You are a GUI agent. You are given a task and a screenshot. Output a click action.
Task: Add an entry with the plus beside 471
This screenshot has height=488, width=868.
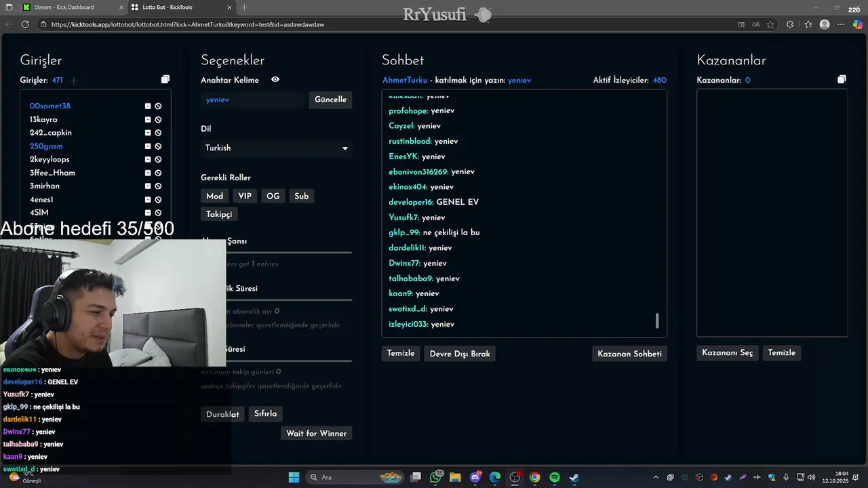pyautogui.click(x=74, y=81)
